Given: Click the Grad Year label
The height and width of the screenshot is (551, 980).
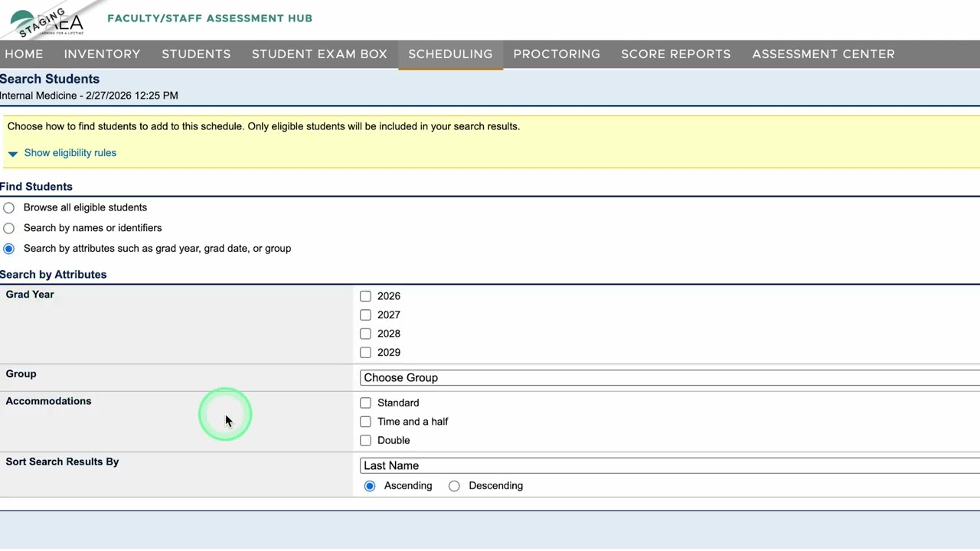Looking at the screenshot, I should (30, 295).
